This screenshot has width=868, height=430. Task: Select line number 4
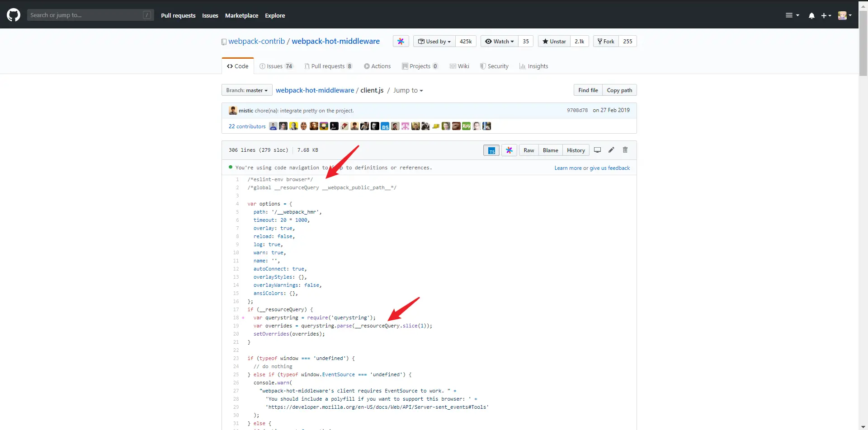(237, 204)
